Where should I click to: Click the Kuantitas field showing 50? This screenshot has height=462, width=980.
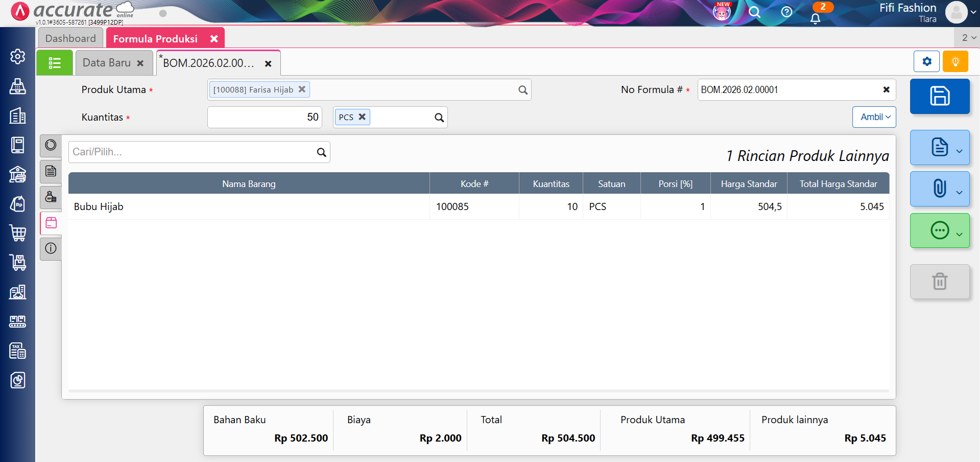pos(264,117)
